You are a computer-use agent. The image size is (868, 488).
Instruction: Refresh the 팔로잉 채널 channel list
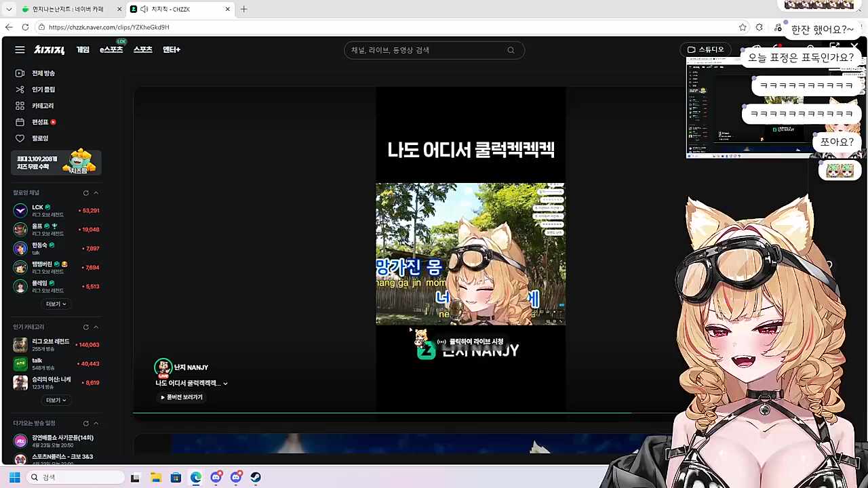[x=85, y=192]
